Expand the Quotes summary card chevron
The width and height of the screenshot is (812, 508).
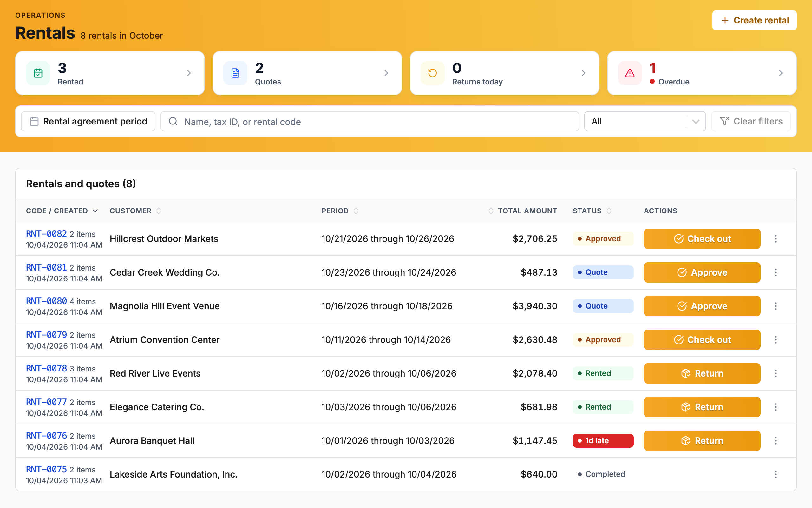point(386,73)
